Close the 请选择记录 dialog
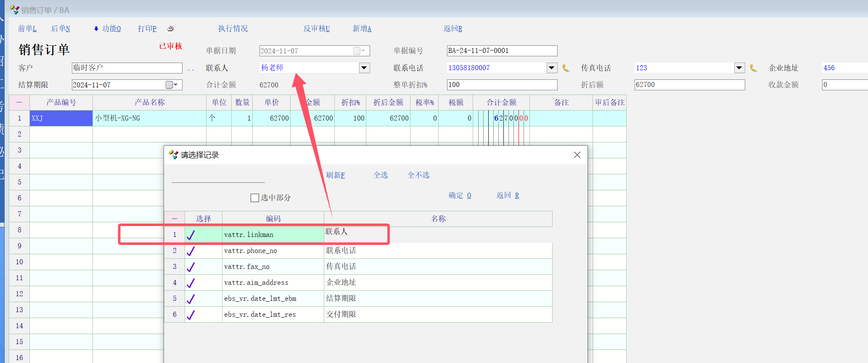Image resolution: width=868 pixels, height=363 pixels. click(x=577, y=155)
